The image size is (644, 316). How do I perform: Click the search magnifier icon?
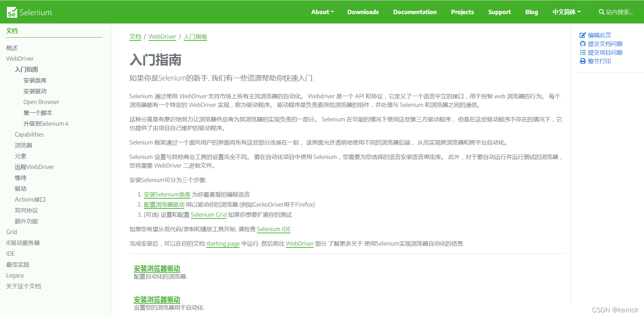click(x=601, y=12)
